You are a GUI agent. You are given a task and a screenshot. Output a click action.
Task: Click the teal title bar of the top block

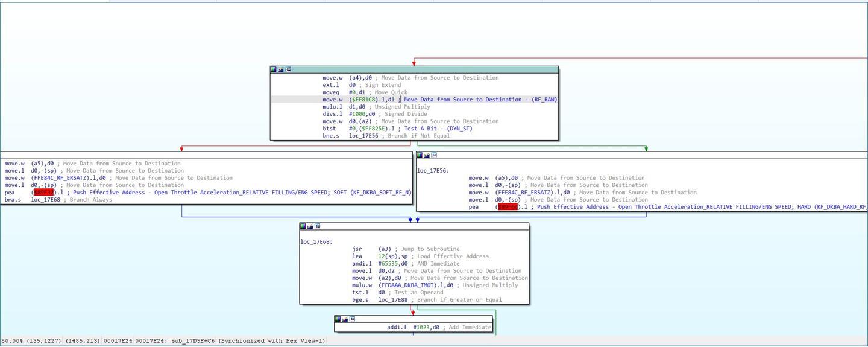tap(422, 69)
